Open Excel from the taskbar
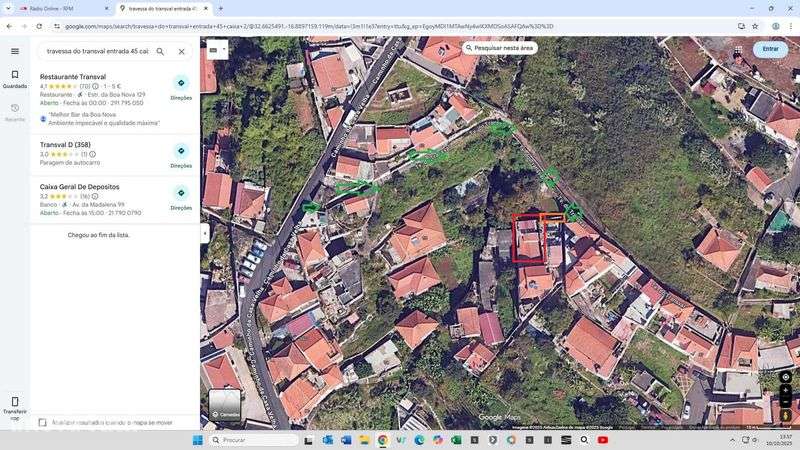The width and height of the screenshot is (800, 450). [x=456, y=440]
